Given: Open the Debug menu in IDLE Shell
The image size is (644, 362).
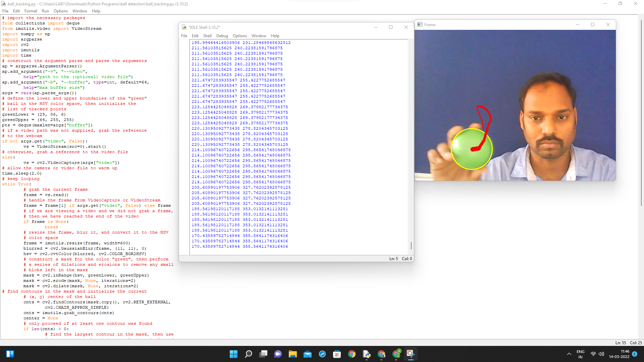Looking at the screenshot, I should tap(222, 36).
